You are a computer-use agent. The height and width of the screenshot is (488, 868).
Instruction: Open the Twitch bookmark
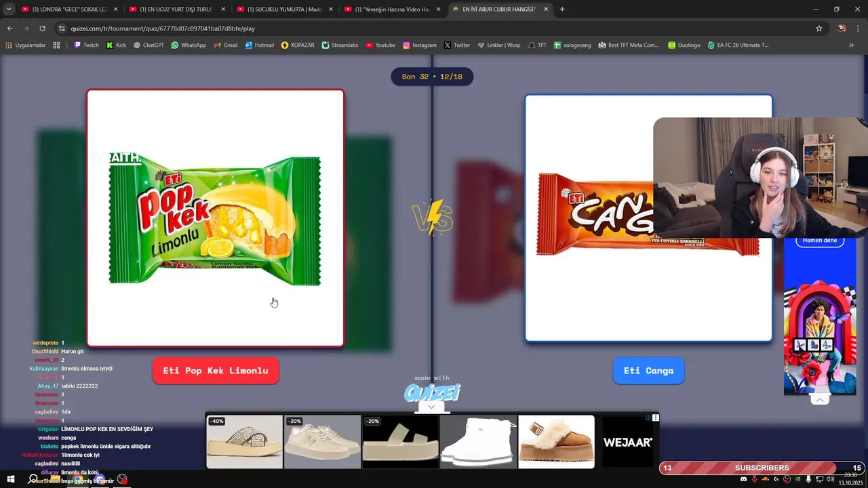point(86,45)
